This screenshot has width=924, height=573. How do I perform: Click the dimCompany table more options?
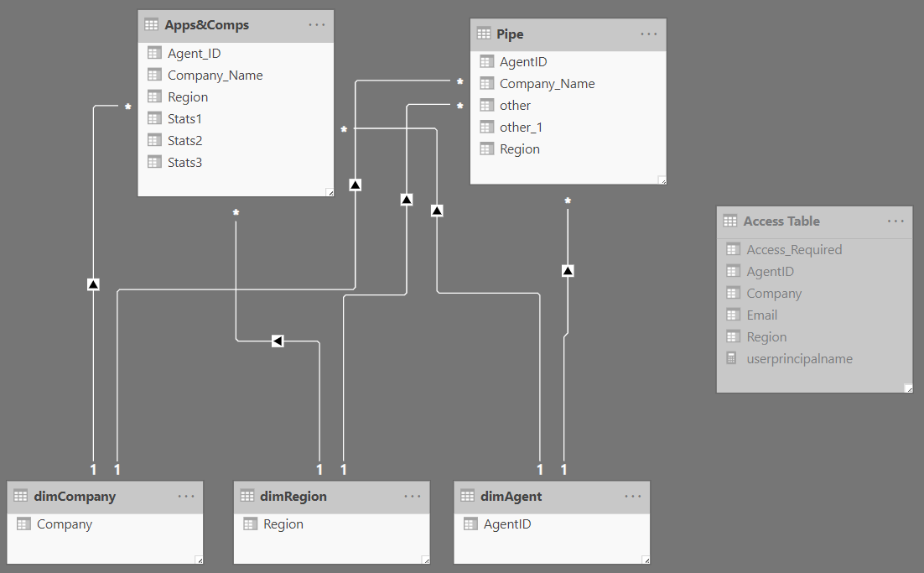(x=186, y=497)
